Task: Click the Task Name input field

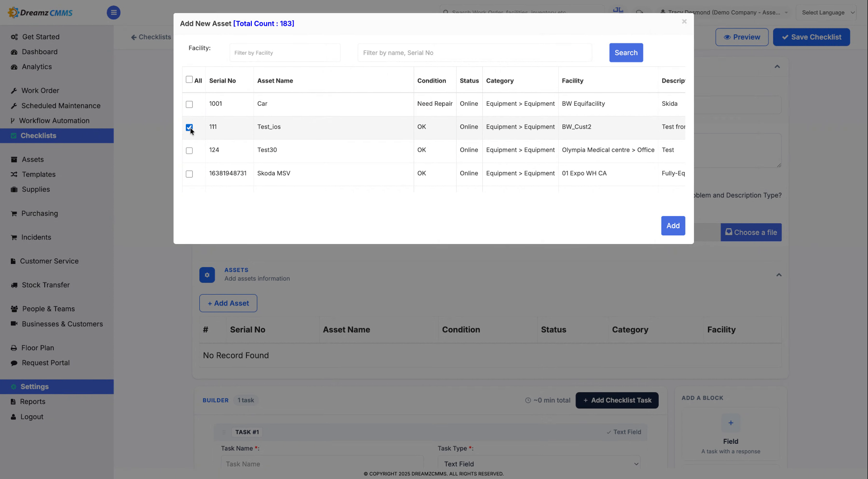Action: [322, 464]
